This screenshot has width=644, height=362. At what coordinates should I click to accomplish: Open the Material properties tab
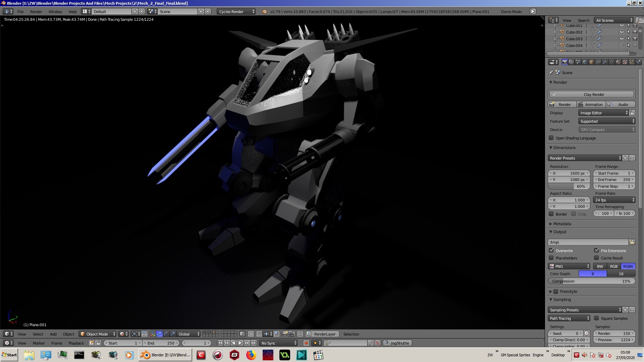tap(618, 62)
